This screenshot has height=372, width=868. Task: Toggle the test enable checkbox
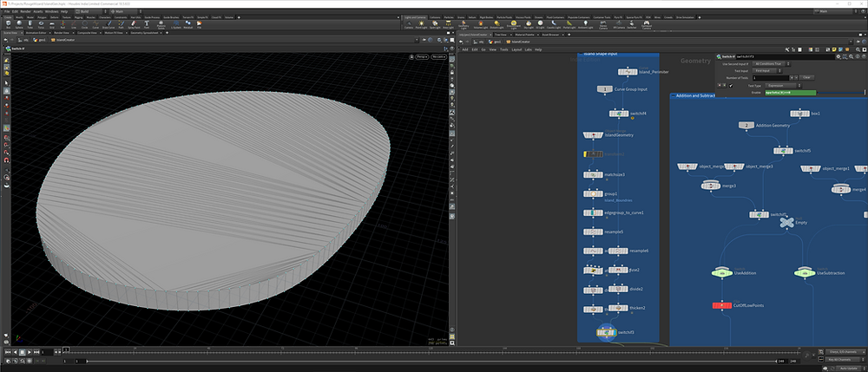(x=731, y=86)
